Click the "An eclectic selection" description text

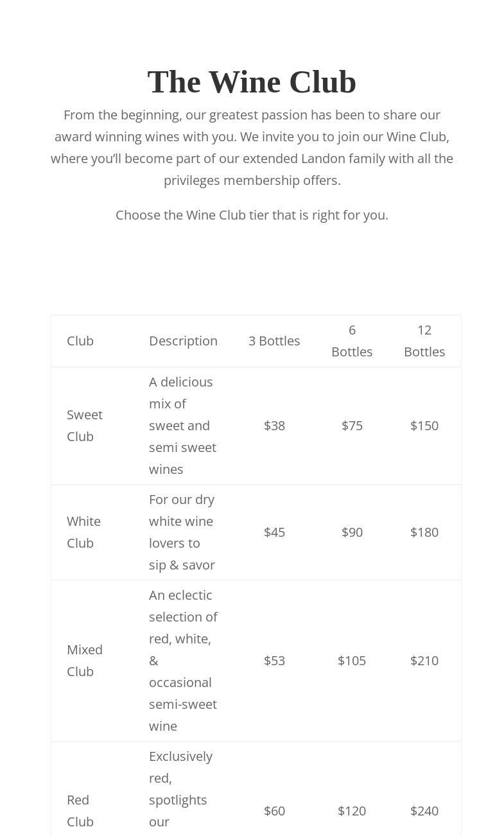click(183, 661)
